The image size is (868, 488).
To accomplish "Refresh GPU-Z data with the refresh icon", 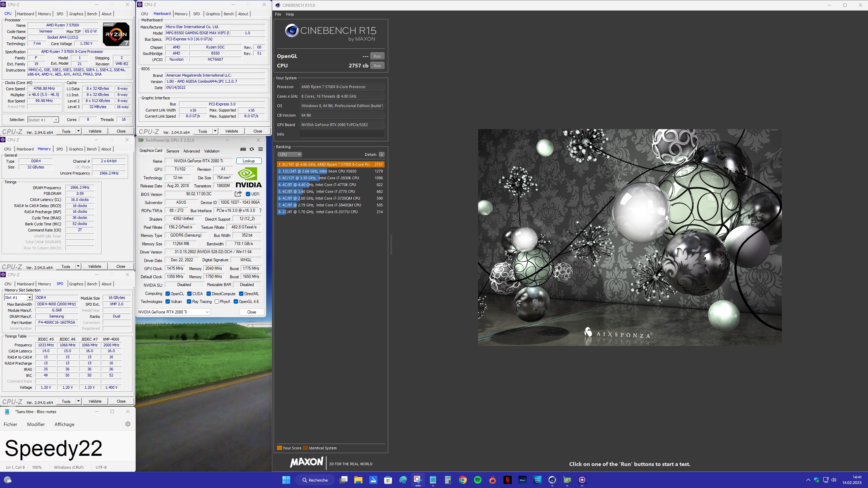I will click(252, 149).
